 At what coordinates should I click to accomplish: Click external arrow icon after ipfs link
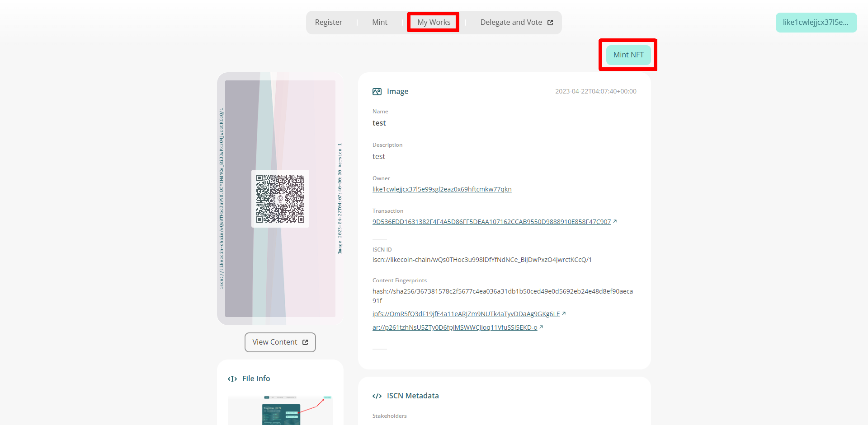(x=564, y=313)
